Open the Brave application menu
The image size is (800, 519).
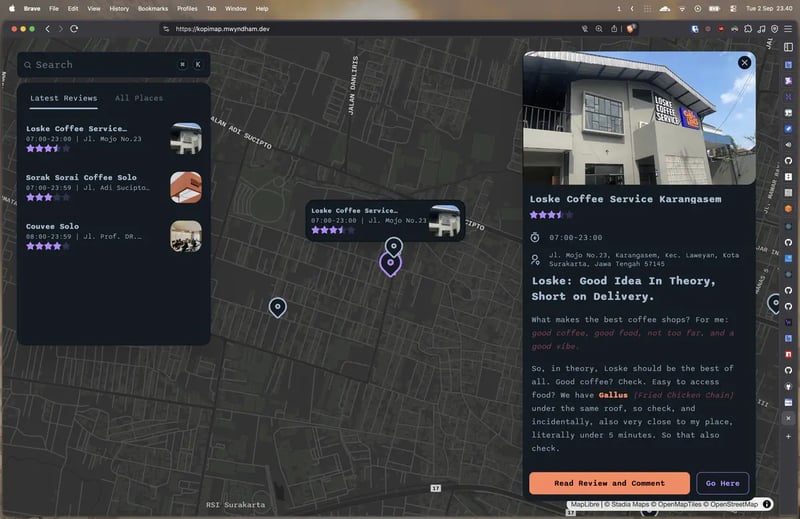[x=32, y=9]
